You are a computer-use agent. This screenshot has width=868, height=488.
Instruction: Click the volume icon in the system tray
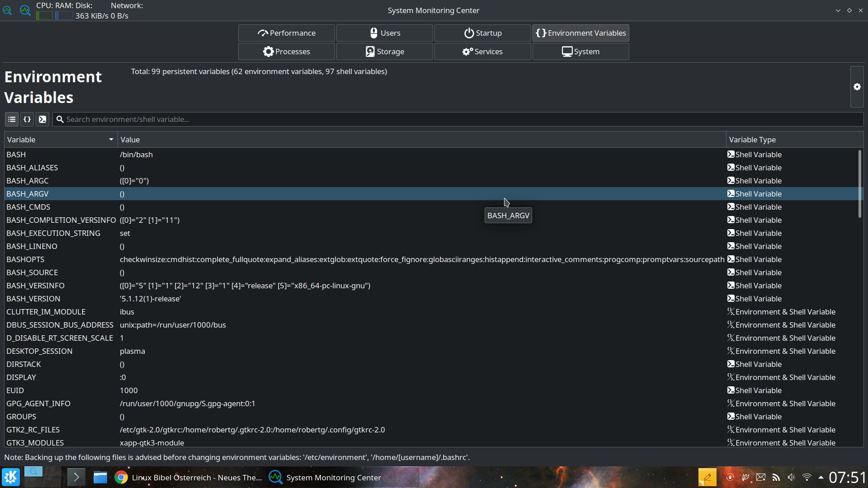point(791,477)
